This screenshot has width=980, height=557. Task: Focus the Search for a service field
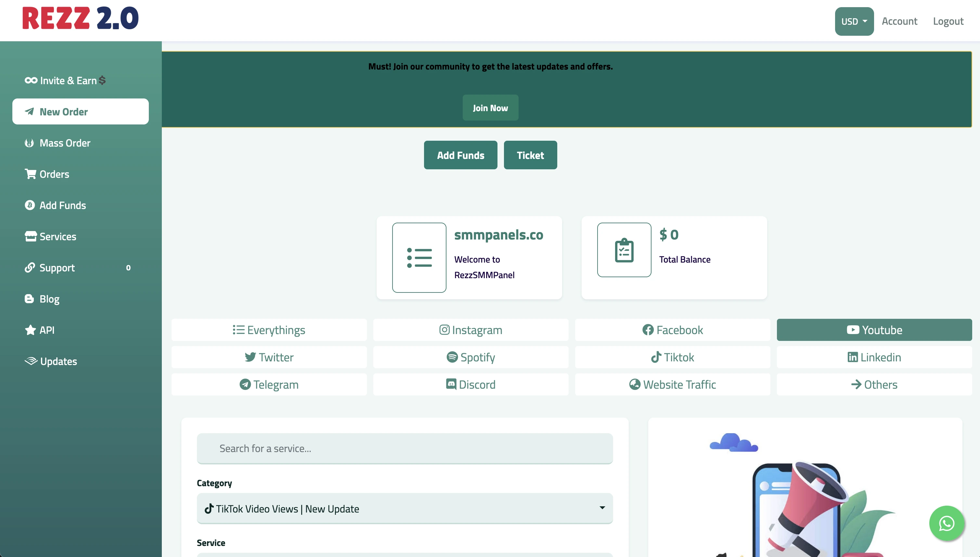pos(404,448)
